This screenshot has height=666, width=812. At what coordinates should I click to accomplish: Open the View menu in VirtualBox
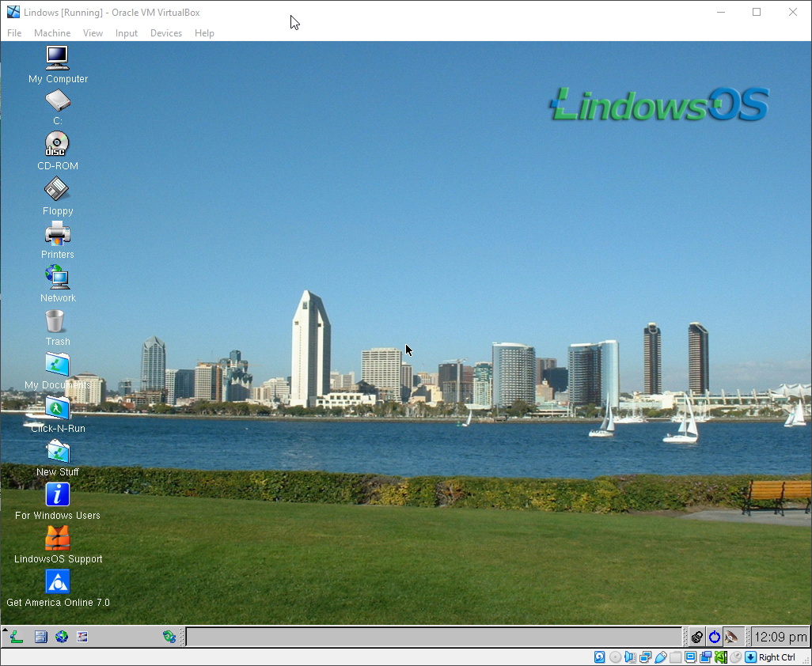click(93, 33)
